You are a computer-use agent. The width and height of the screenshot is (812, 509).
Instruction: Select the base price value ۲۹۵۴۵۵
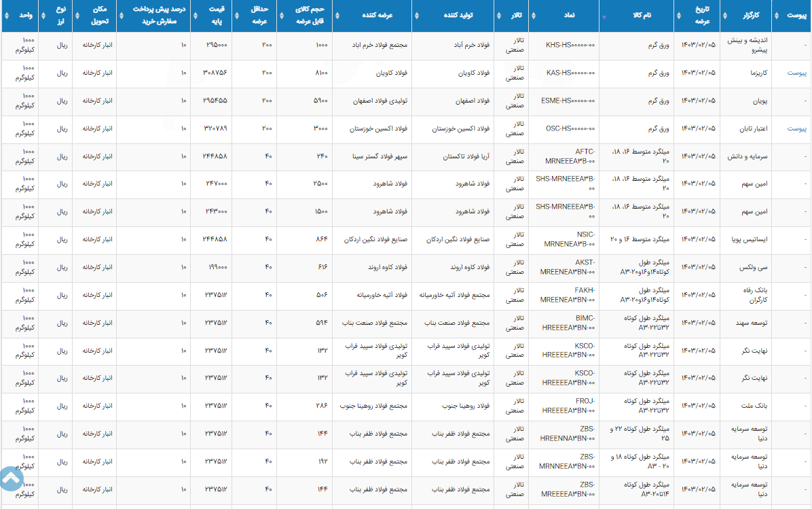[215, 101]
